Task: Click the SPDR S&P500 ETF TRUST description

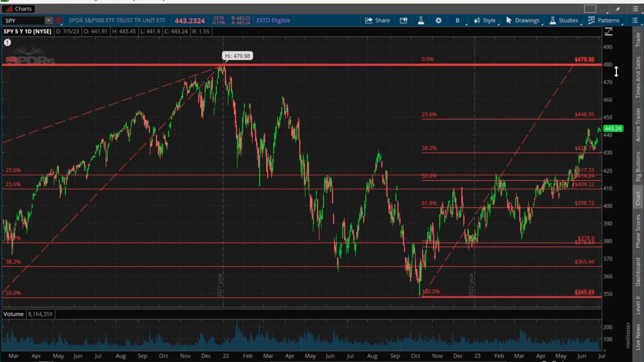Action: tap(117, 21)
